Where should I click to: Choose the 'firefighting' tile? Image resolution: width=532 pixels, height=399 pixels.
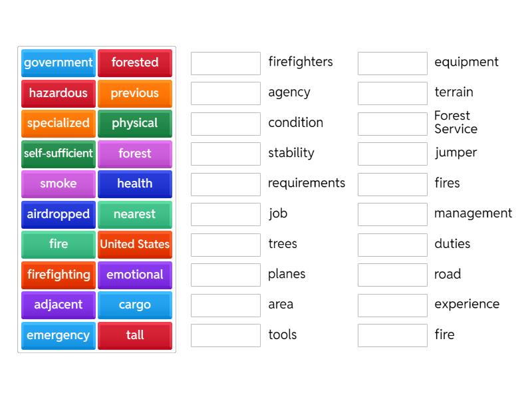point(58,275)
